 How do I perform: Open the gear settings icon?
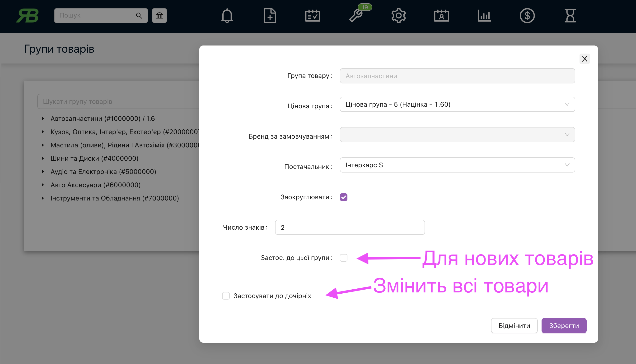tap(398, 16)
